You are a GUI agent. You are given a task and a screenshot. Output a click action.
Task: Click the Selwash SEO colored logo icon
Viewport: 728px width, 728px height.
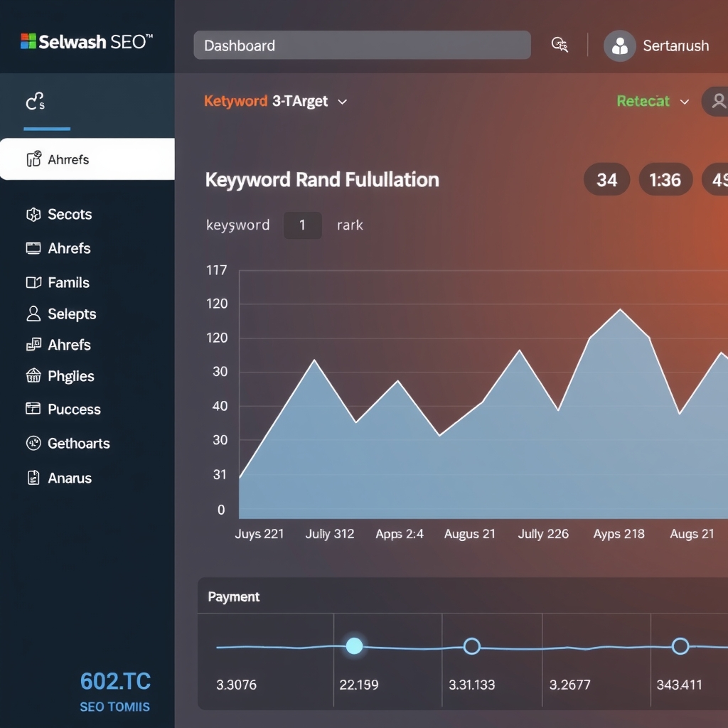(x=28, y=41)
